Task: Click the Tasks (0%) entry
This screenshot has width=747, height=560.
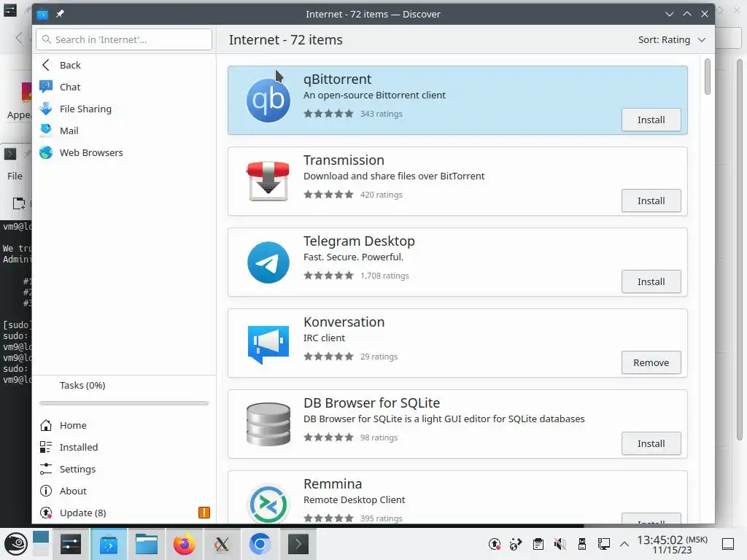Action: click(x=82, y=385)
